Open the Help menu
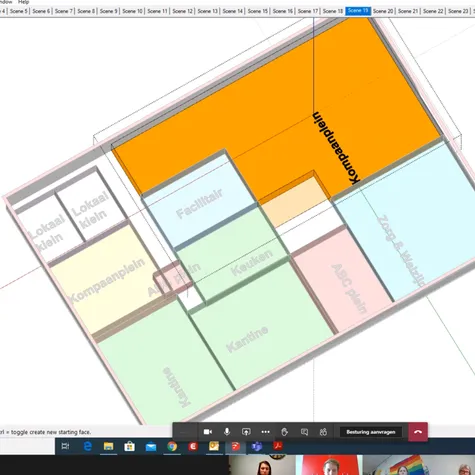 point(23,2)
